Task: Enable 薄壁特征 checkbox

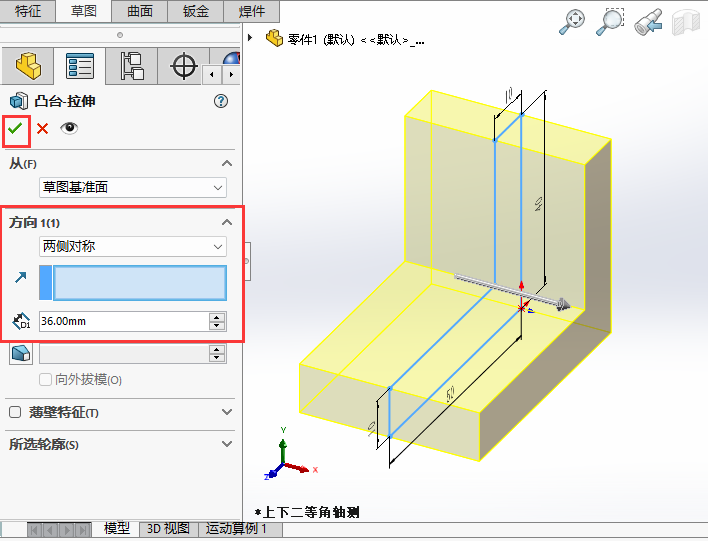Action: 15,412
